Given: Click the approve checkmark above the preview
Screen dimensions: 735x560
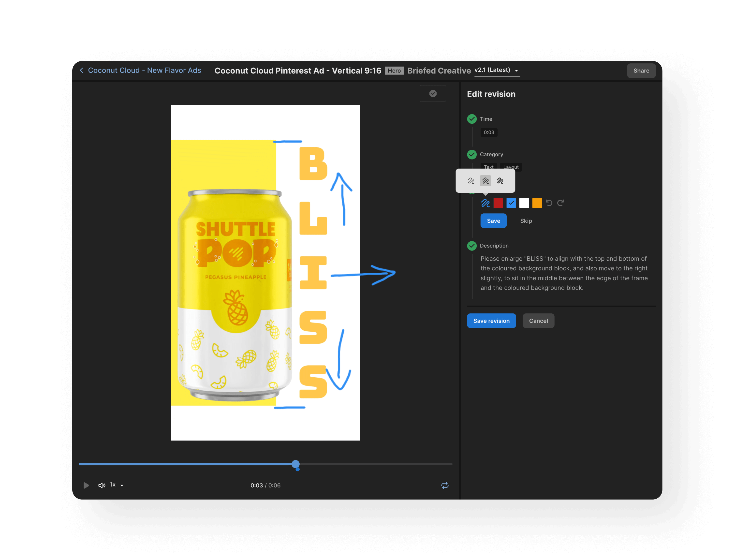Looking at the screenshot, I should tap(433, 94).
